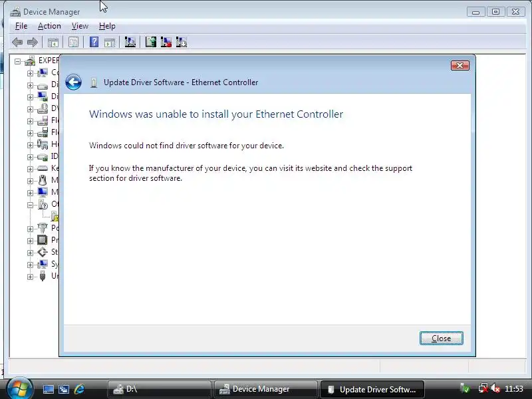Click the 11:53 taskbar clock
Image resolution: width=532 pixels, height=399 pixels.
click(514, 389)
